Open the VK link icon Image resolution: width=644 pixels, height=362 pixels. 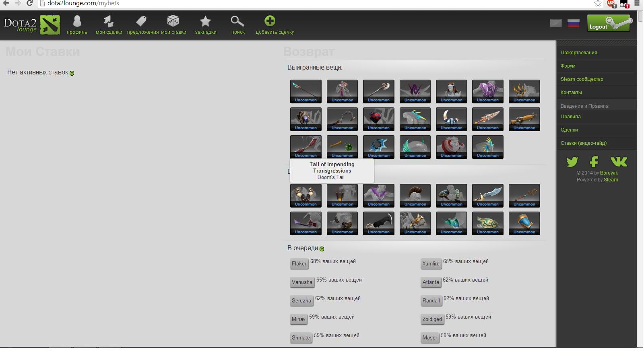tap(619, 162)
